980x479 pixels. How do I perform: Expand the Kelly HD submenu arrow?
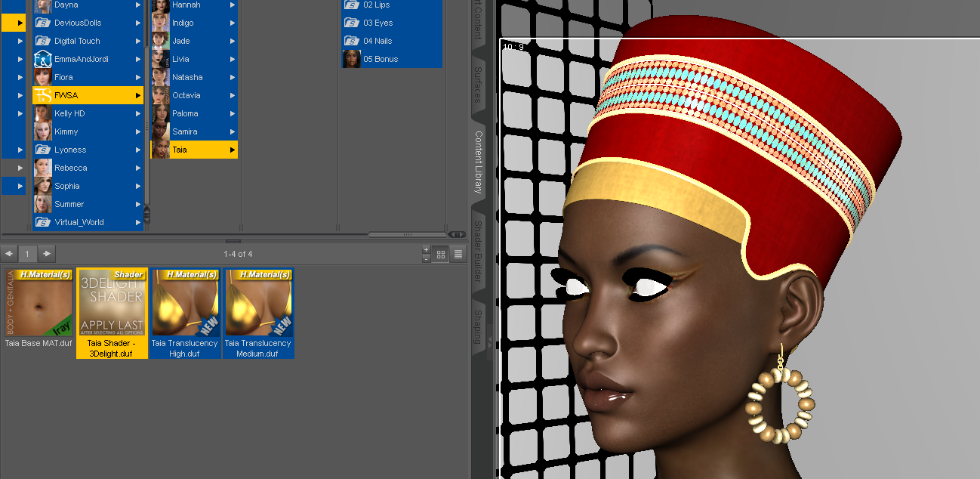tap(138, 113)
